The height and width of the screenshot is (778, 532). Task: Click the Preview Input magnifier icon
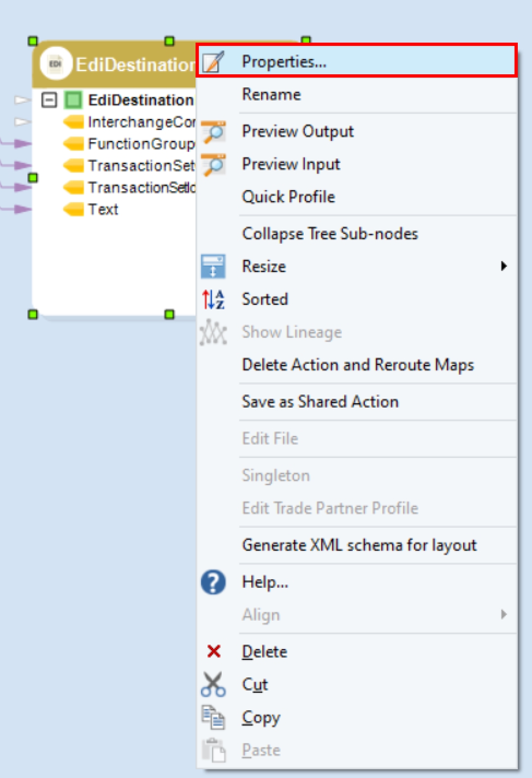pyautogui.click(x=213, y=164)
